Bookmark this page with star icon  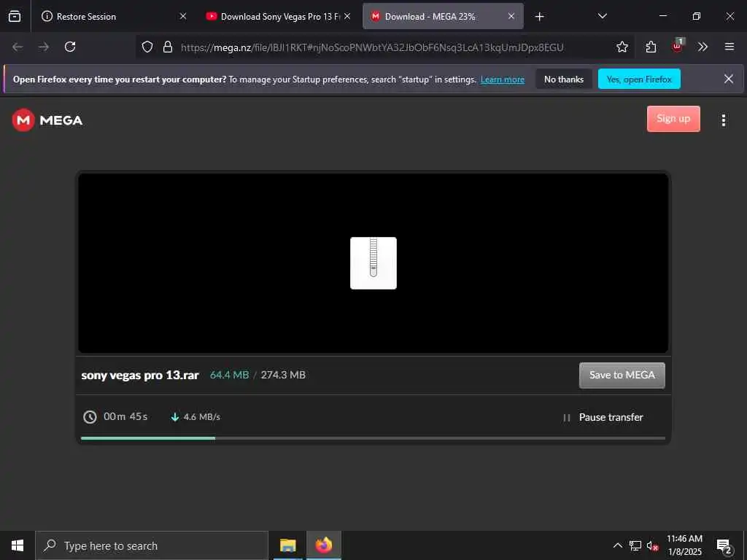622,47
